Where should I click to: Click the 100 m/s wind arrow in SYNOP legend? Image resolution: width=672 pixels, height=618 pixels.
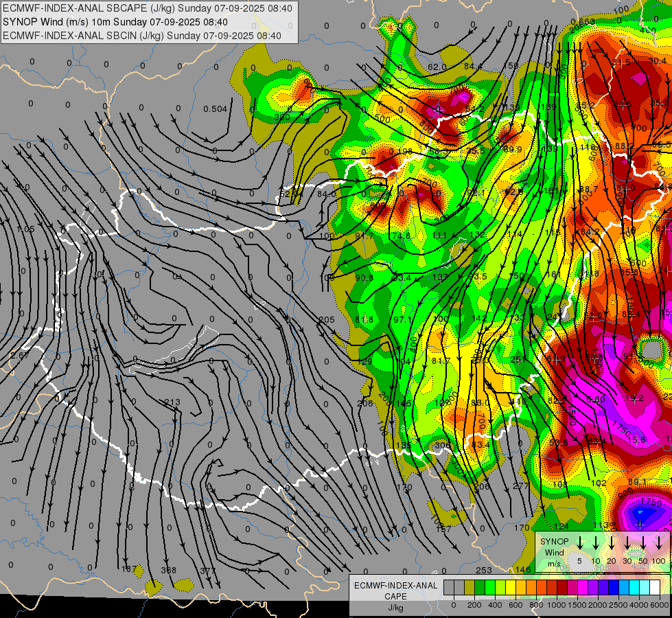point(659,543)
